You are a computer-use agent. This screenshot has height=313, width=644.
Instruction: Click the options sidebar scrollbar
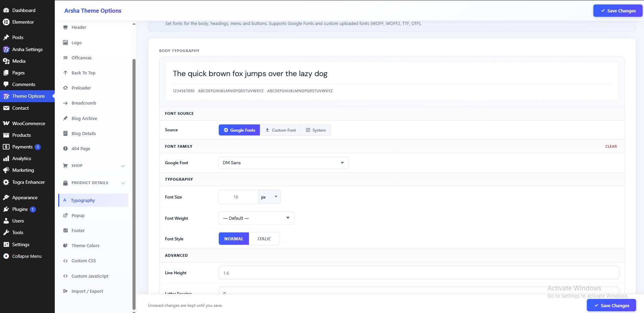tap(134, 184)
